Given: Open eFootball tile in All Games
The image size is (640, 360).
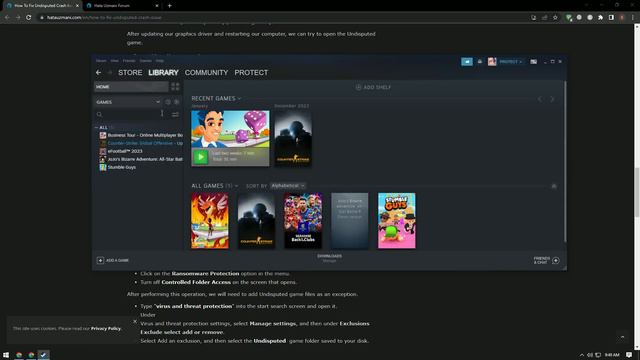Looking at the screenshot, I should [303, 221].
